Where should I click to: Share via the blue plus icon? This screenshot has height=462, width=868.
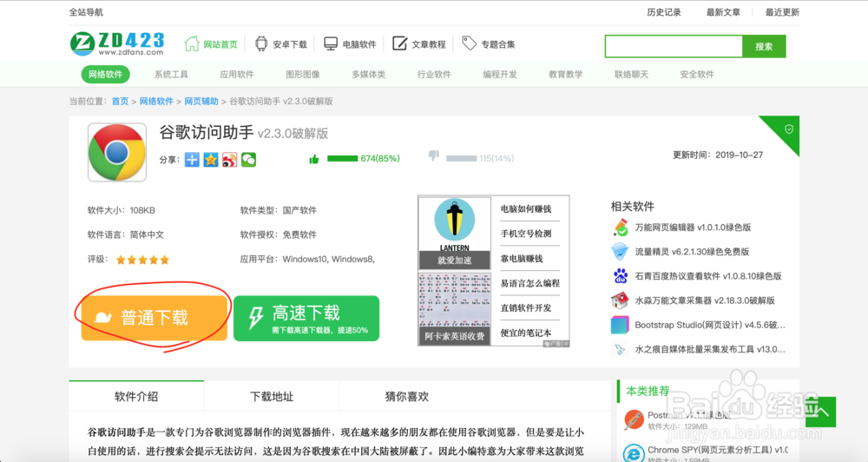point(192,160)
